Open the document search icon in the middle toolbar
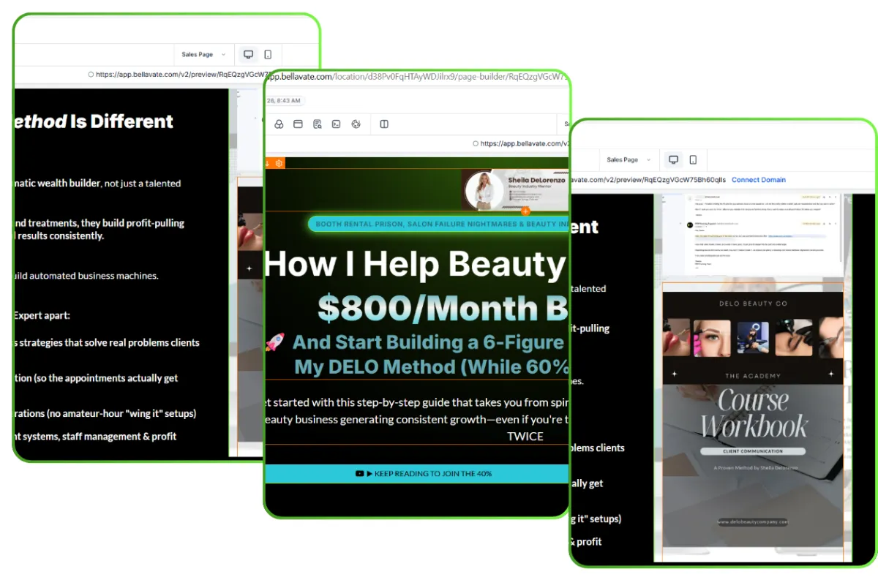 click(x=318, y=124)
